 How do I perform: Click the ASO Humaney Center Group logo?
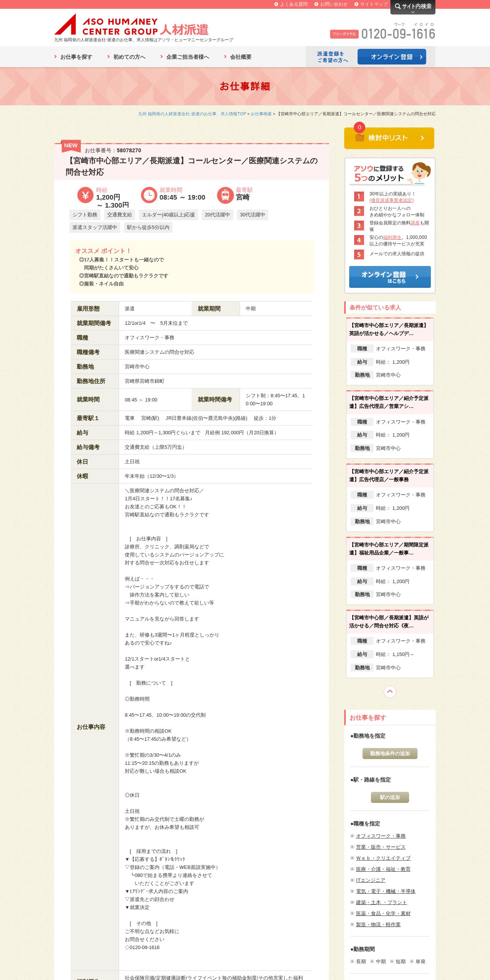coord(131,25)
